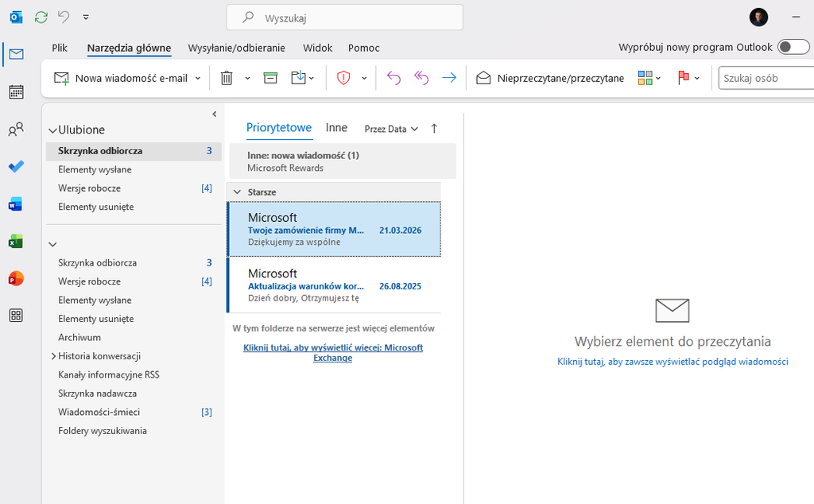
Task: Open Inne: nowa wiadomość notification
Action: point(343,161)
